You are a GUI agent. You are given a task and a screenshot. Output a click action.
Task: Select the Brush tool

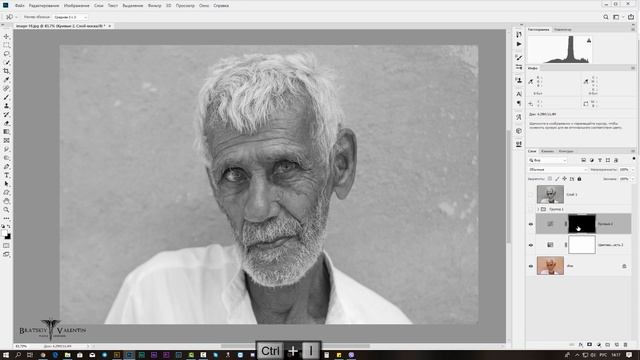pyautogui.click(x=7, y=97)
